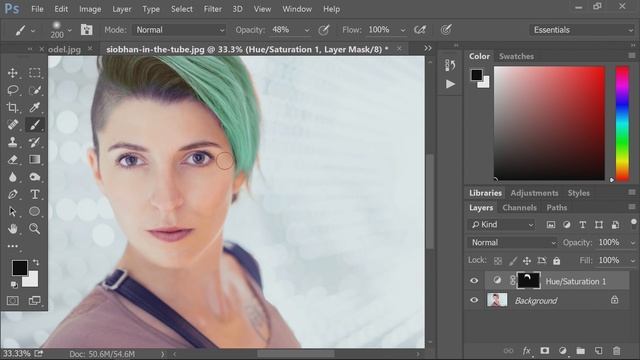This screenshot has width=640, height=360.
Task: Pick a color in the color field
Action: pyautogui.click(x=549, y=123)
